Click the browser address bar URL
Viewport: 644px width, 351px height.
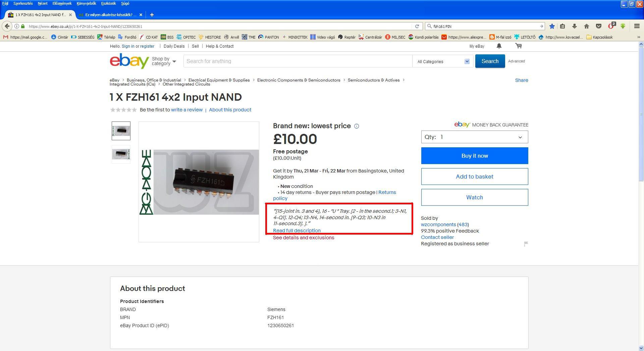tap(85, 27)
